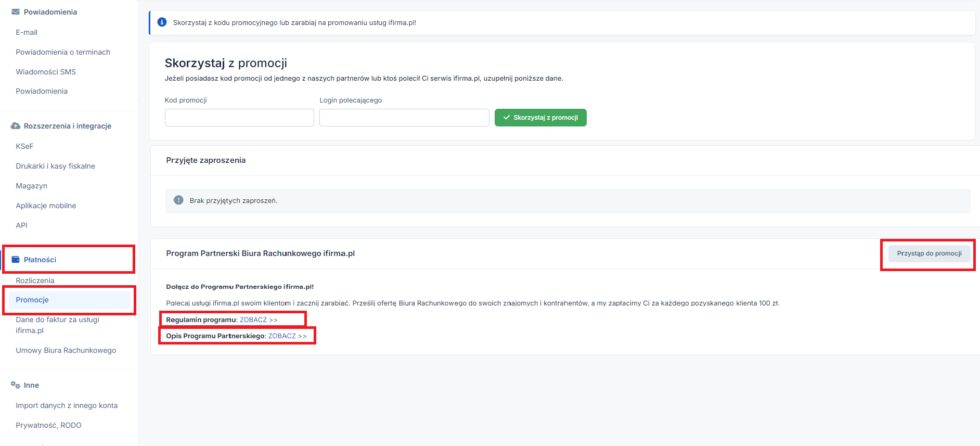Viewport: 980px width, 446px height.
Task: Open Dane do faktur za usługi ifirma.pl
Action: 57,325
